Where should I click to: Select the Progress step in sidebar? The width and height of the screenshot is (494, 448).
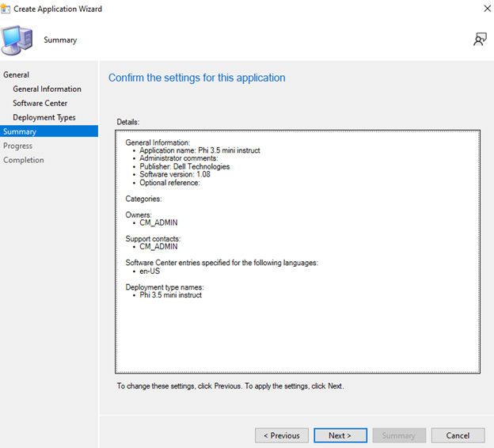pos(17,146)
